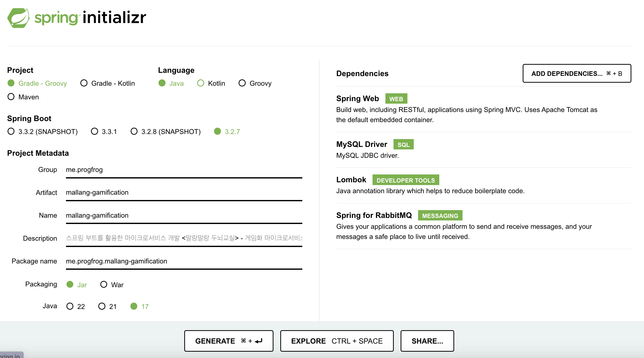Select Gradle - Kotlin project type
Viewport: 644px width, 358px height.
tap(84, 83)
